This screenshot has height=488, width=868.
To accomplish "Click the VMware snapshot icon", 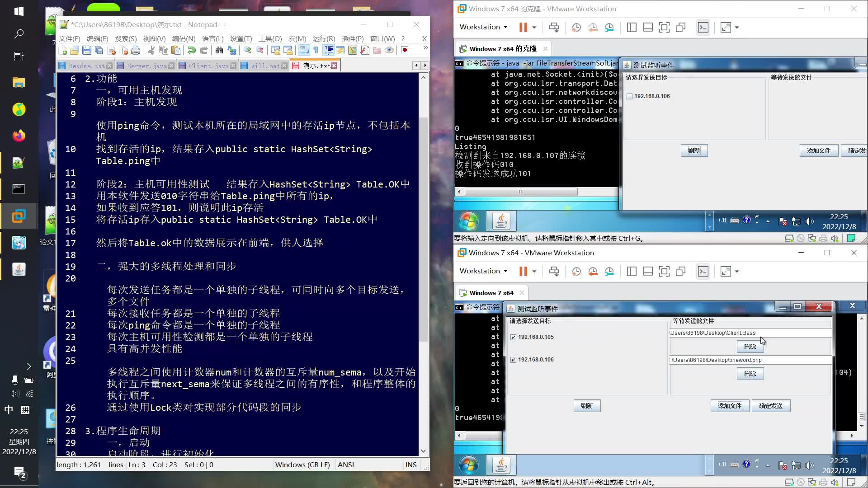I will tap(576, 27).
